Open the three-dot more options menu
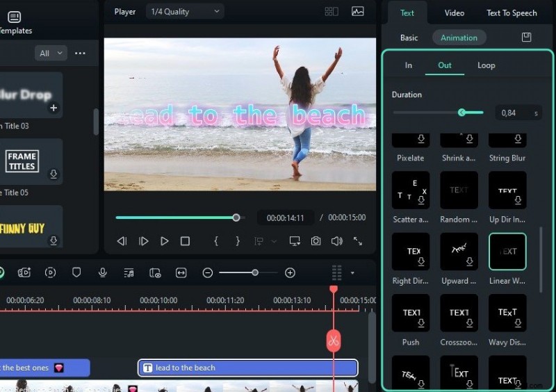The height and width of the screenshot is (392, 556). point(80,54)
